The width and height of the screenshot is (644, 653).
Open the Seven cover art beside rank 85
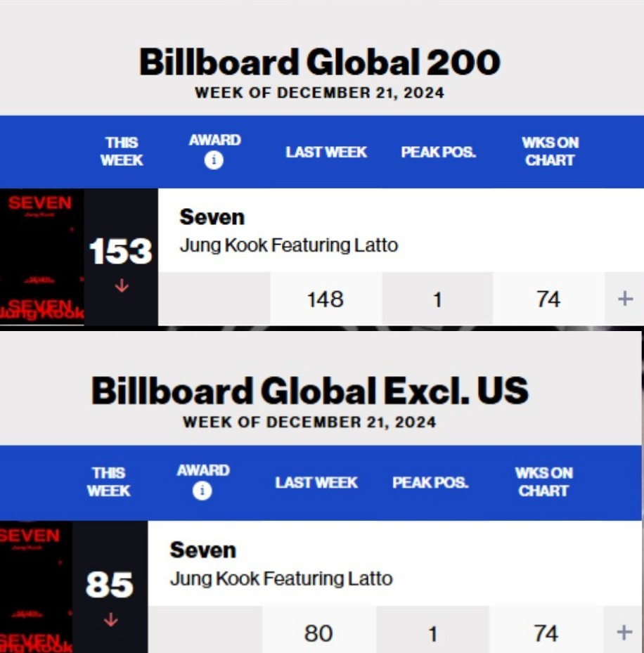tap(36, 587)
